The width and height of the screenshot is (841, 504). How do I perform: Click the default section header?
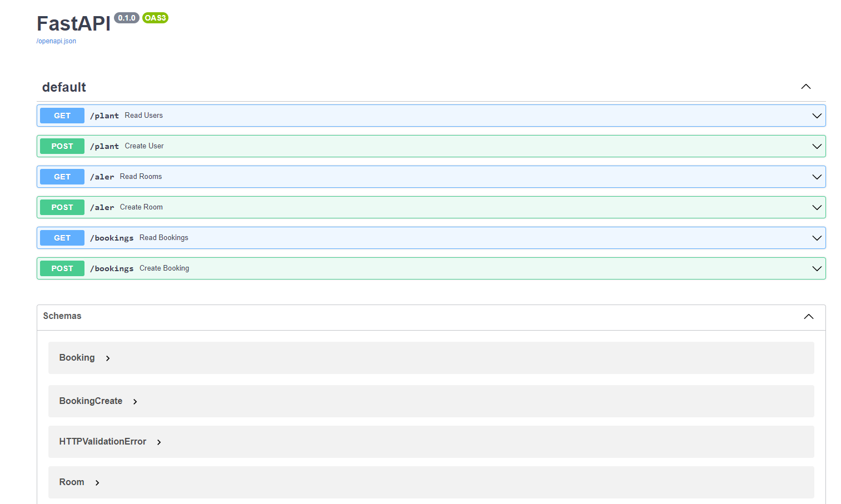63,87
